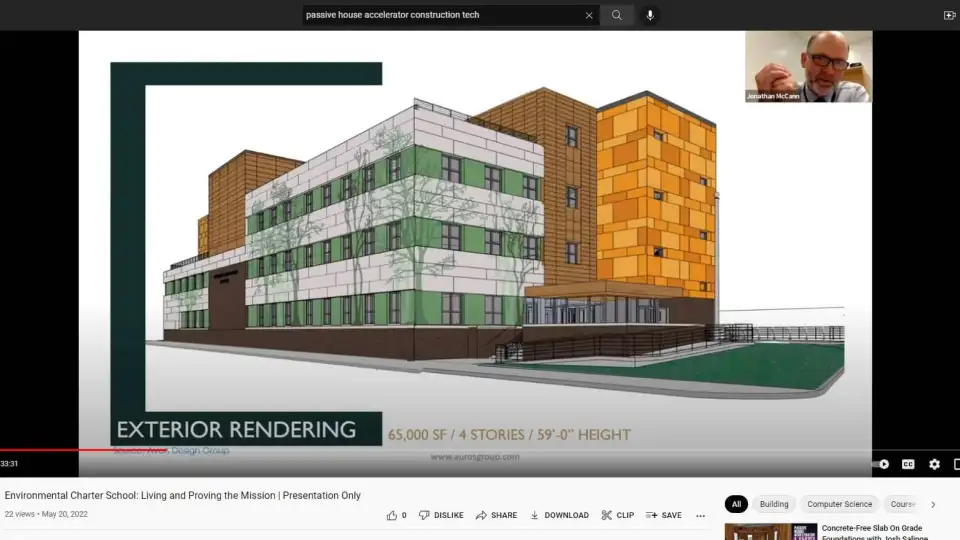Toggle closed captions CC
Screen dimensions: 960x540
pyautogui.click(x=908, y=464)
